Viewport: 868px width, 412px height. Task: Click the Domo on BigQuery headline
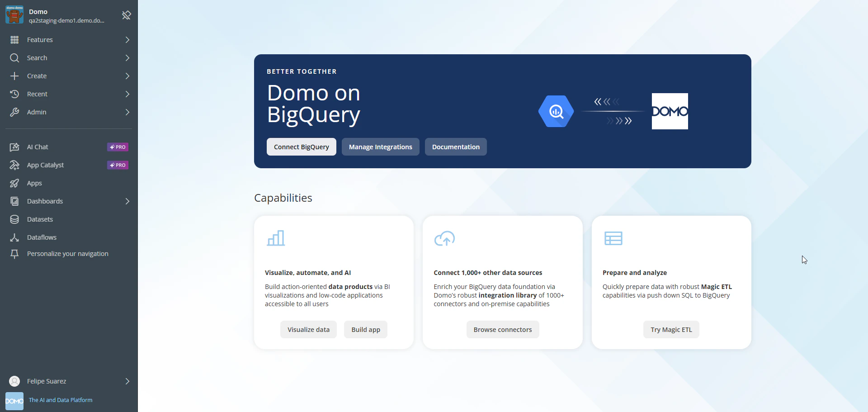pyautogui.click(x=314, y=104)
